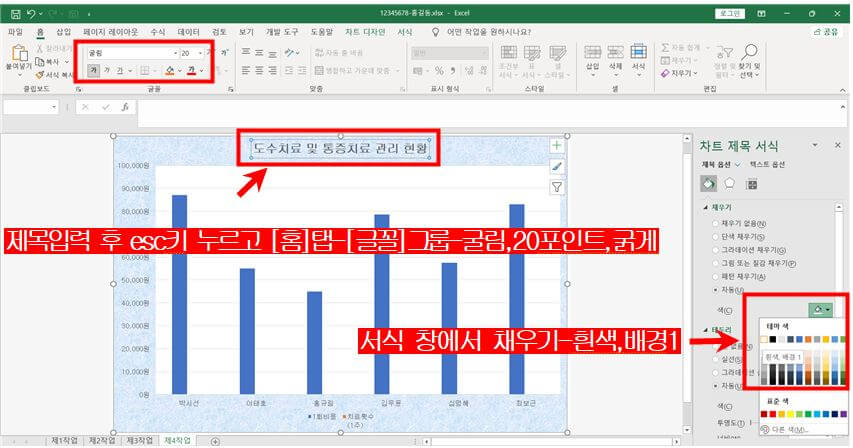Click the insert function fx icon

coord(125,107)
